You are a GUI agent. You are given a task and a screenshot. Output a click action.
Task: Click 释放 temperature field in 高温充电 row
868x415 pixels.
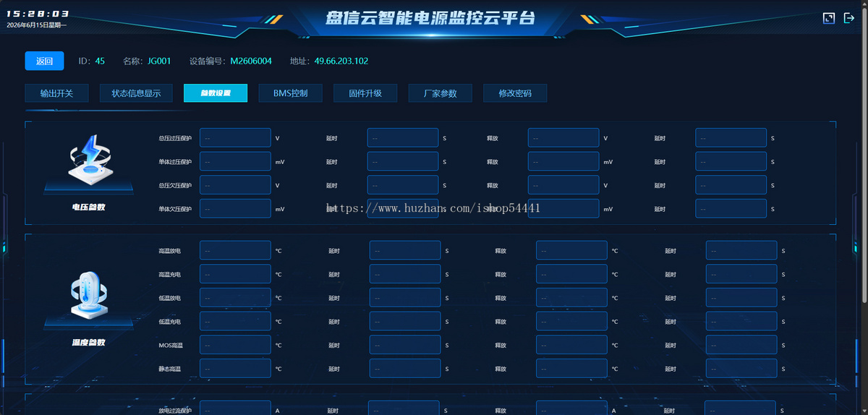tap(571, 274)
